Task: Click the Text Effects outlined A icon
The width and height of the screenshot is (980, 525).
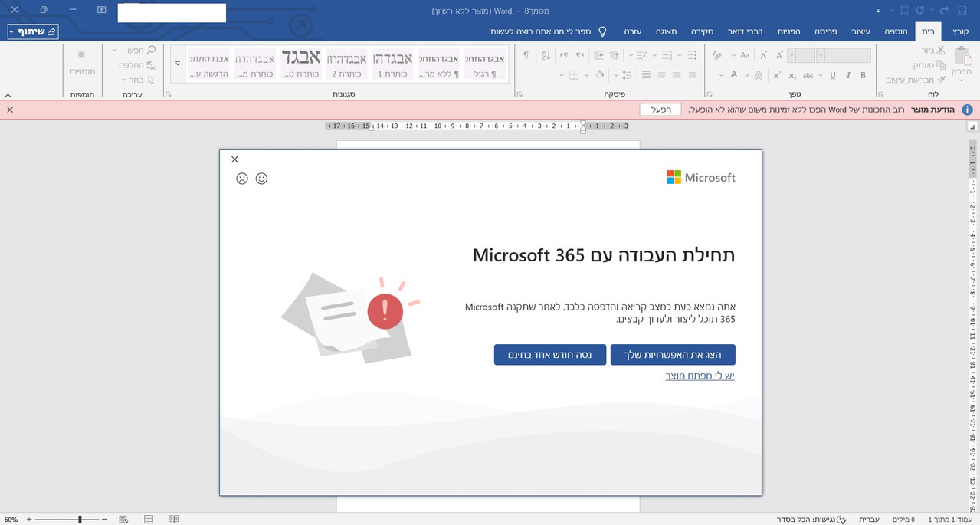Action: click(x=759, y=75)
